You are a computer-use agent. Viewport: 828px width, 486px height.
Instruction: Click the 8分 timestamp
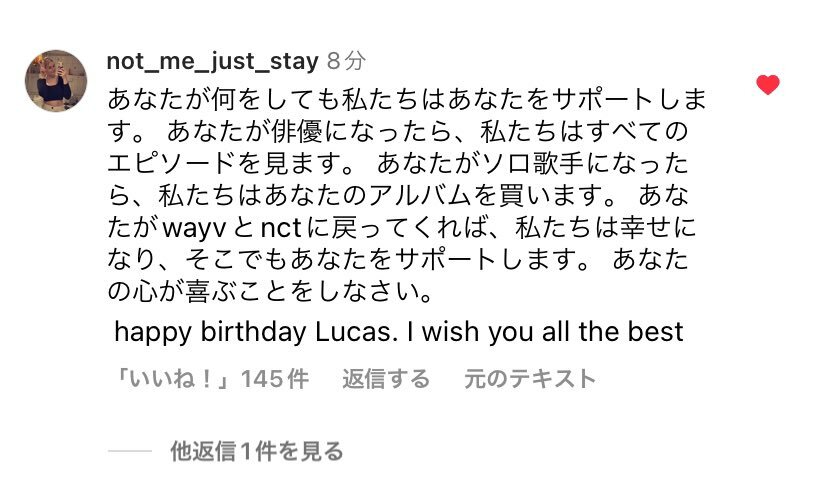346,62
